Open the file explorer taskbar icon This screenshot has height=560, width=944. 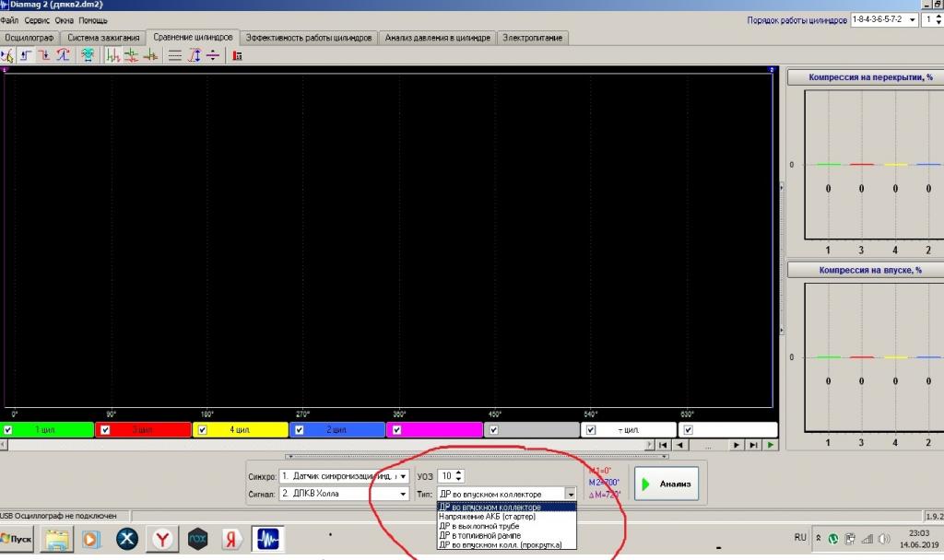pyautogui.click(x=56, y=539)
